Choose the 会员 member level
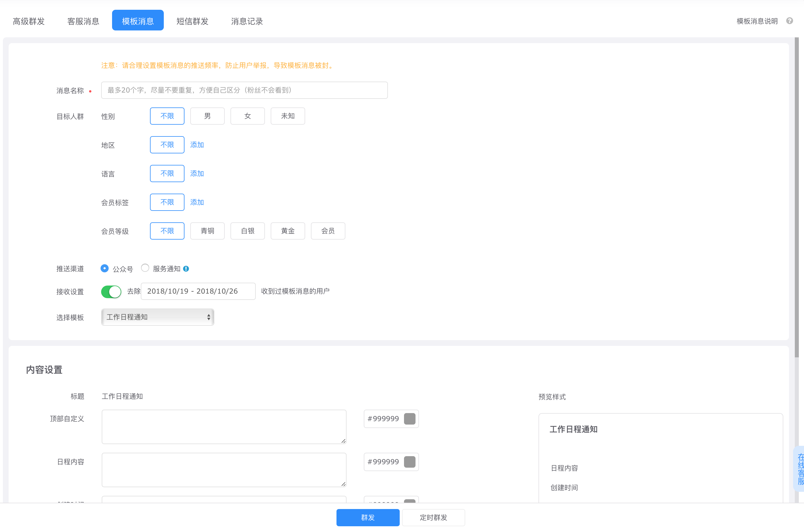This screenshot has width=804, height=532. pyautogui.click(x=328, y=231)
